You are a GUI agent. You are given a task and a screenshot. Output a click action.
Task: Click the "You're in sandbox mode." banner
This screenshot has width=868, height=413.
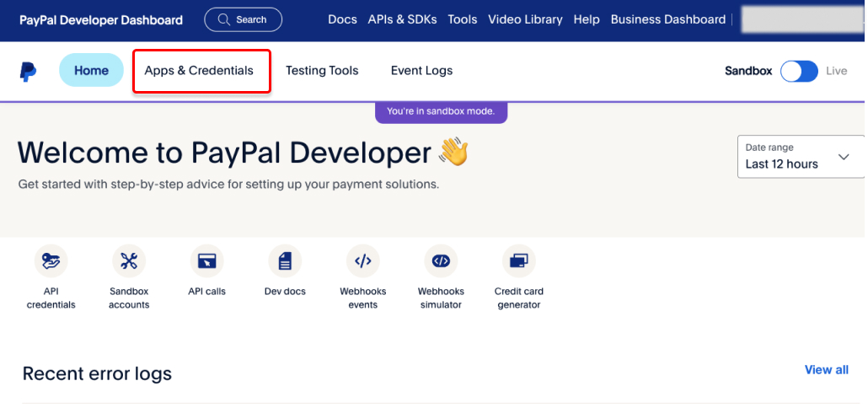(x=441, y=111)
